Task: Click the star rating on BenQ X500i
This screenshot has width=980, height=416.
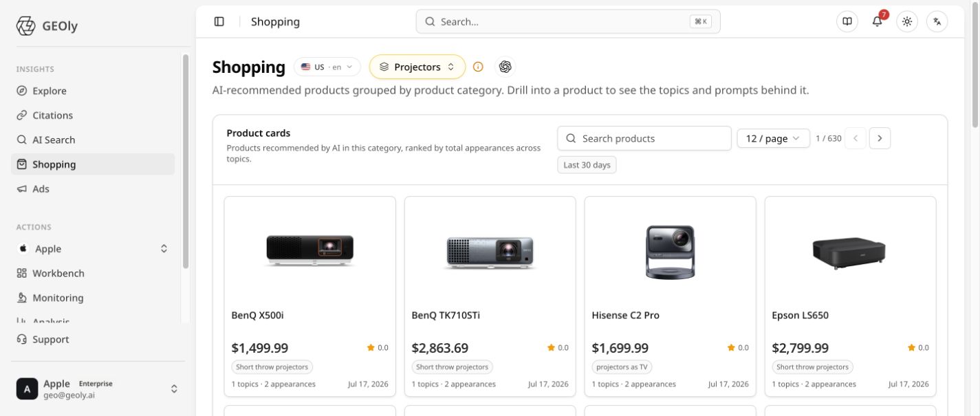Action: 378,348
